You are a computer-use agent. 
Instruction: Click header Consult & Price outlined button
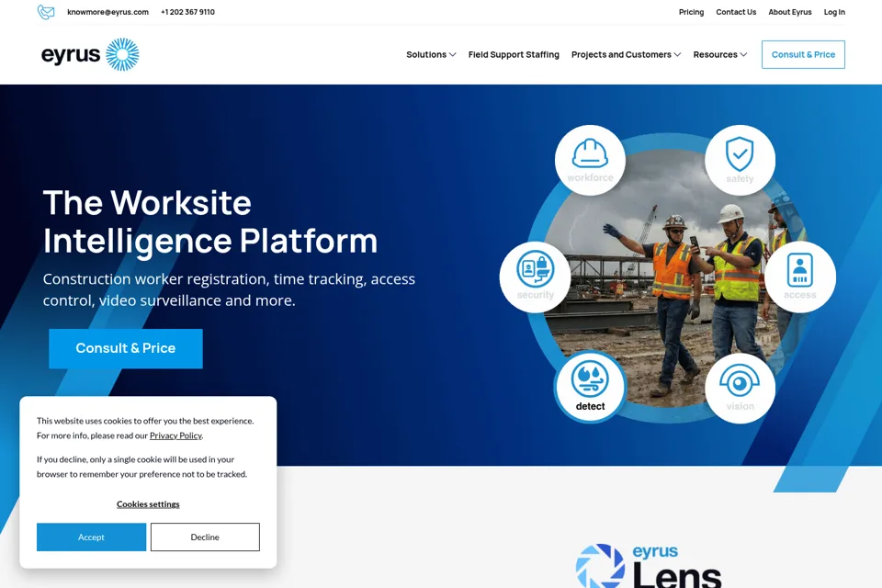tap(803, 54)
